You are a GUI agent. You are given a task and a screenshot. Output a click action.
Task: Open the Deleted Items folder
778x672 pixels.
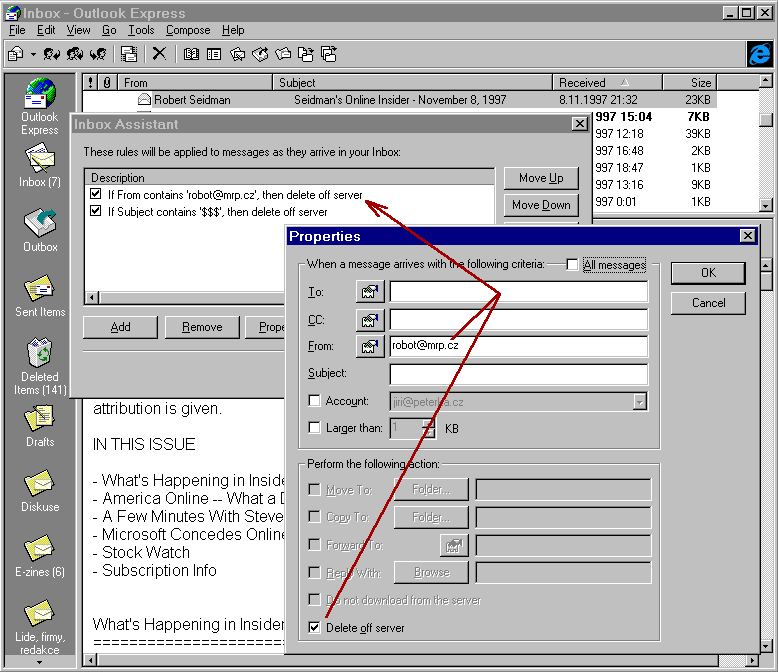(40, 357)
